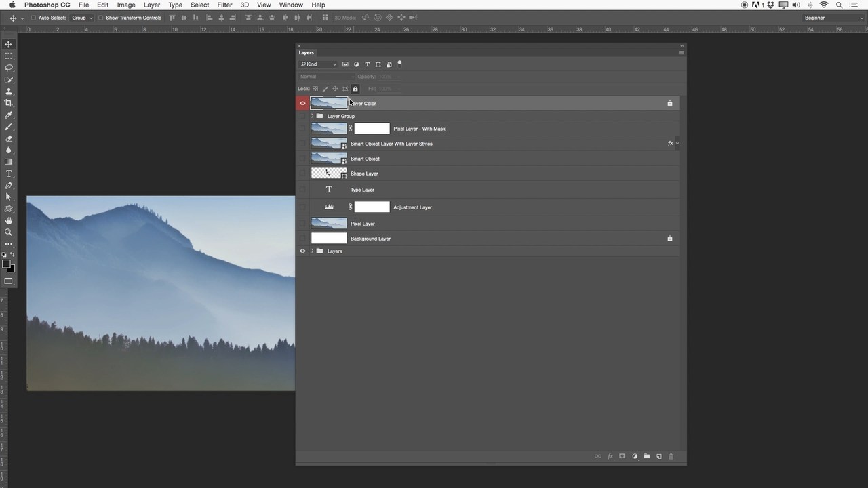Select the Eyedropper tool
This screenshot has width=868, height=488.
pyautogui.click(x=9, y=115)
